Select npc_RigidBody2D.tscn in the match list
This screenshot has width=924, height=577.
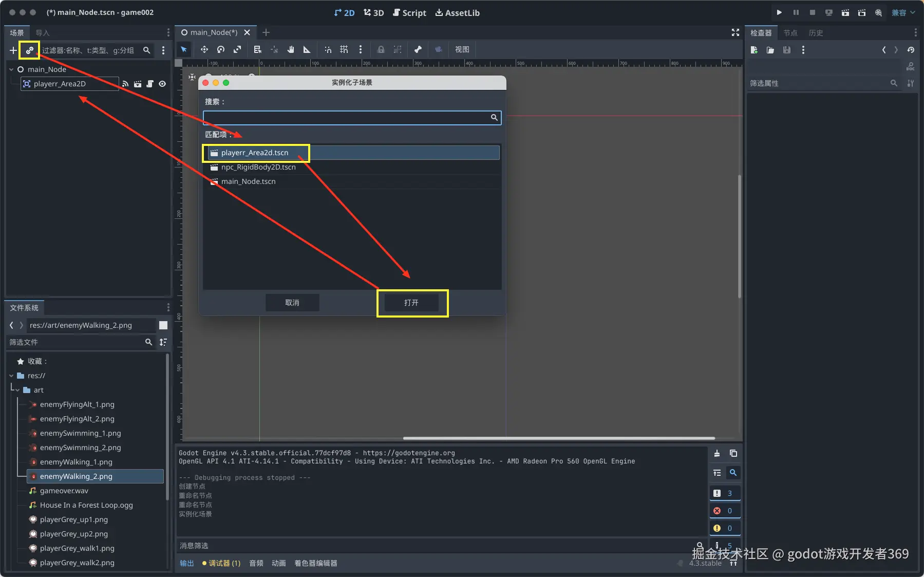tap(352, 167)
